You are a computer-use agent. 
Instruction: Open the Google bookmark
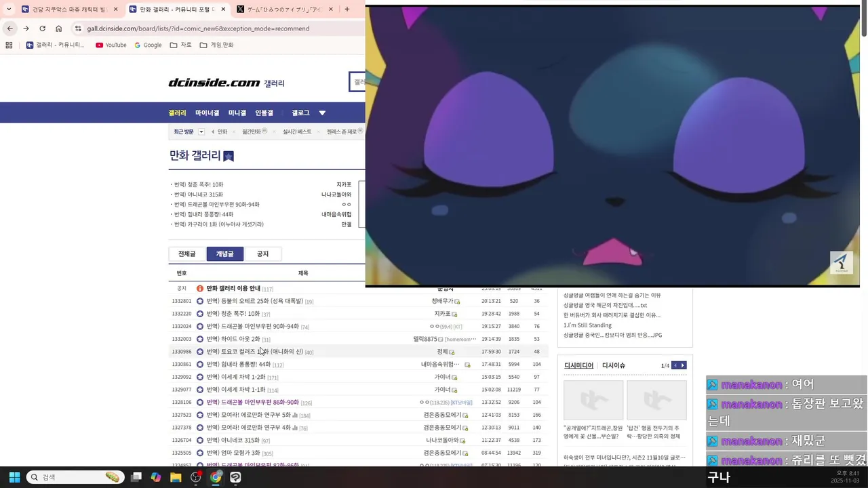coord(148,45)
